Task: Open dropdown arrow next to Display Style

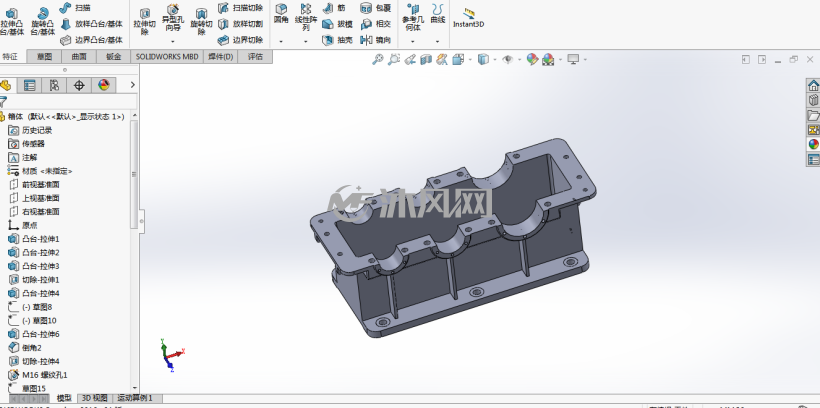Action: 495,60
